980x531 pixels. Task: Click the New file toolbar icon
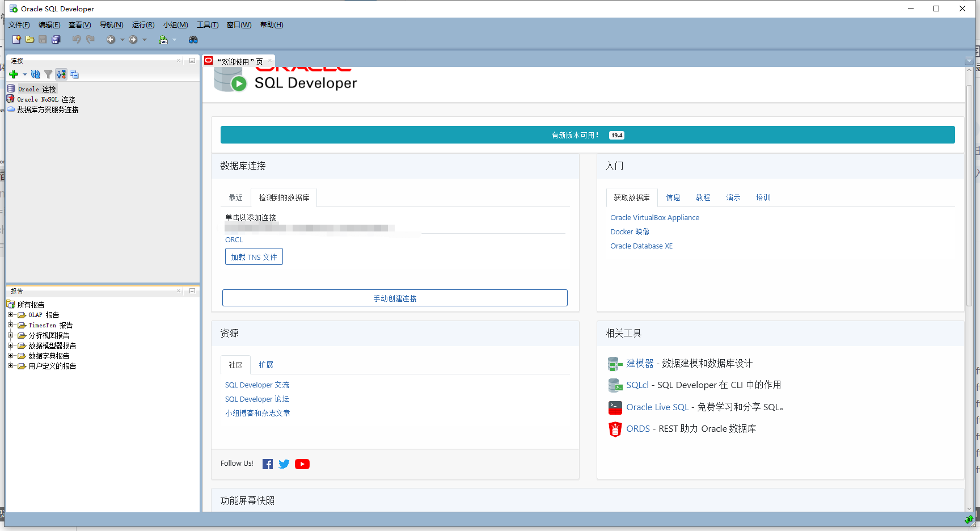pyautogui.click(x=16, y=40)
